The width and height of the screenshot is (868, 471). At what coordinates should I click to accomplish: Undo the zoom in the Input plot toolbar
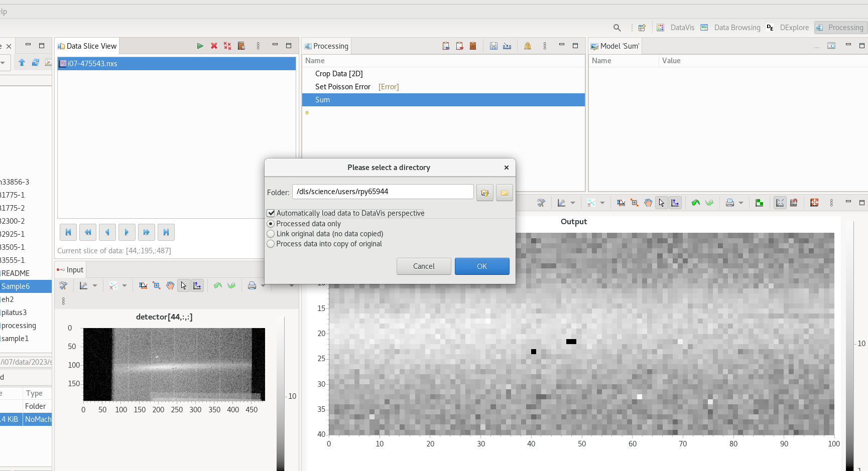point(217,286)
